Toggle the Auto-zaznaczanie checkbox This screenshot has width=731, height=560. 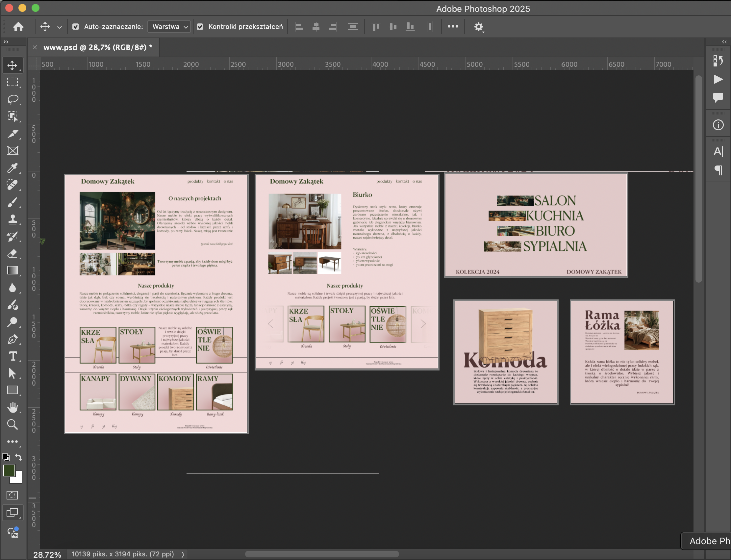(x=76, y=27)
